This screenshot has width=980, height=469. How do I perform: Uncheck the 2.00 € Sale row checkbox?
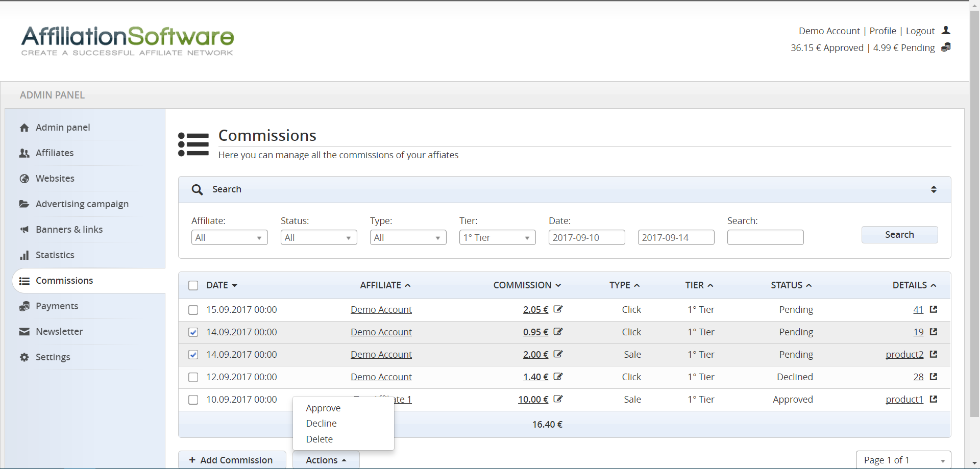tap(193, 355)
